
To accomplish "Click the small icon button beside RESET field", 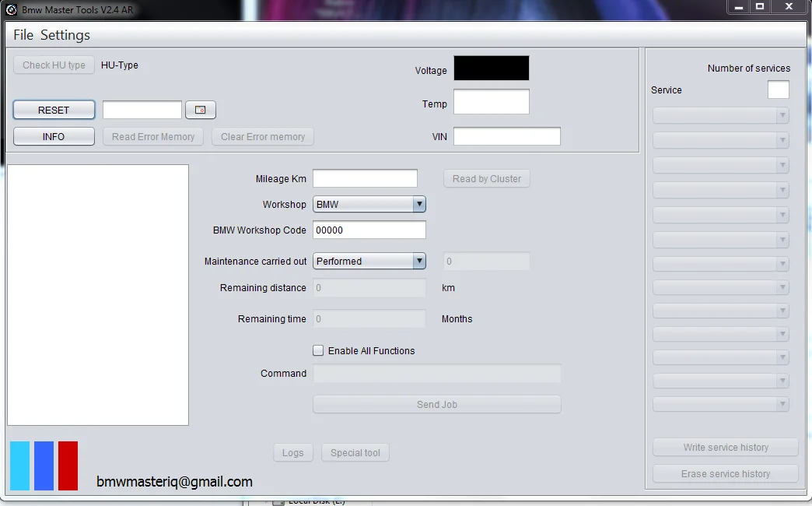I will click(x=200, y=110).
